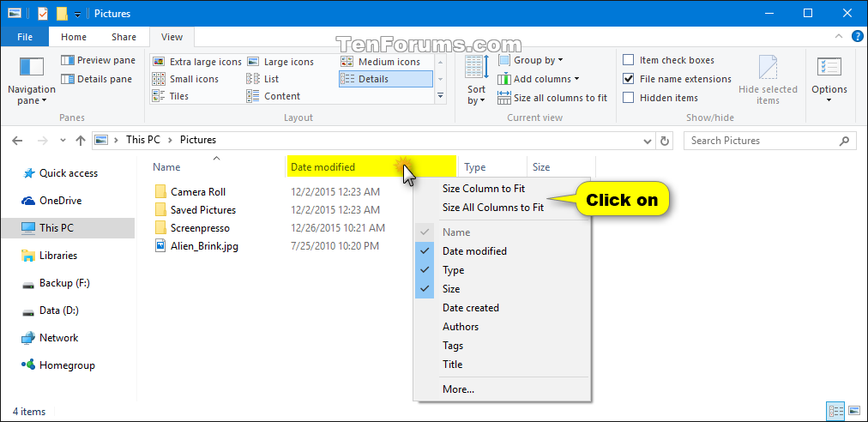Go back in folder history
Viewport: 868px width, 422px height.
click(x=18, y=141)
